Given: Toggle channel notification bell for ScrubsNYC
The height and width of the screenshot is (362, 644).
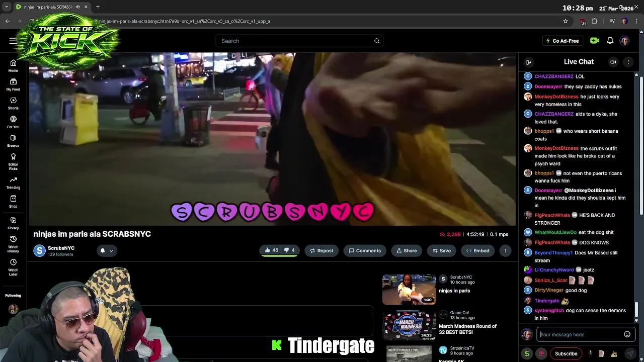Looking at the screenshot, I should (102, 250).
